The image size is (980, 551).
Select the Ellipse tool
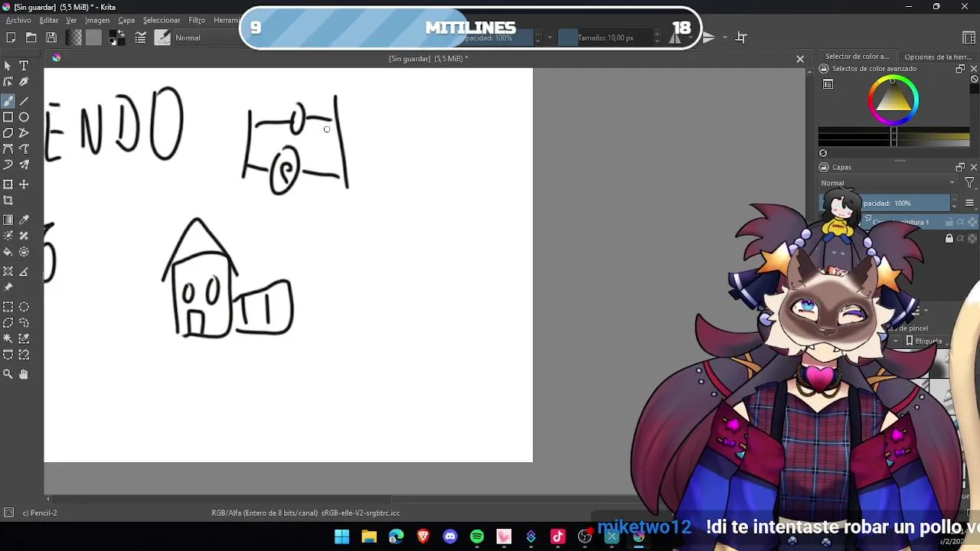pyautogui.click(x=24, y=117)
